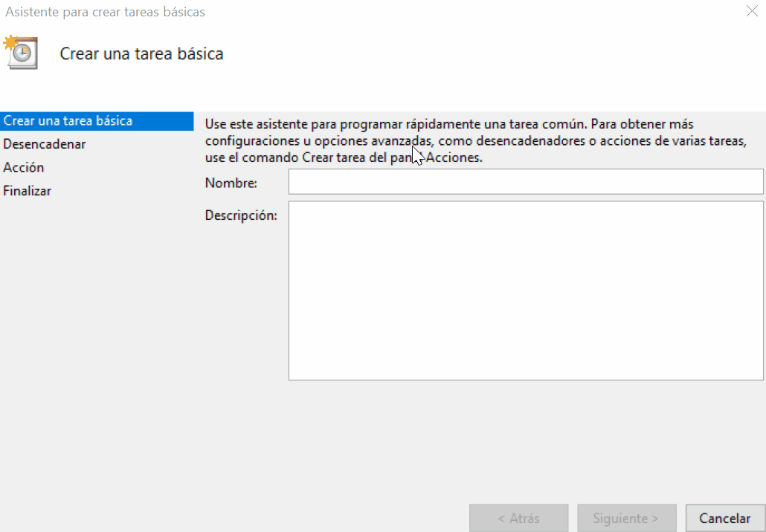Close the Asistente para crear tareas básicas window

(x=752, y=11)
